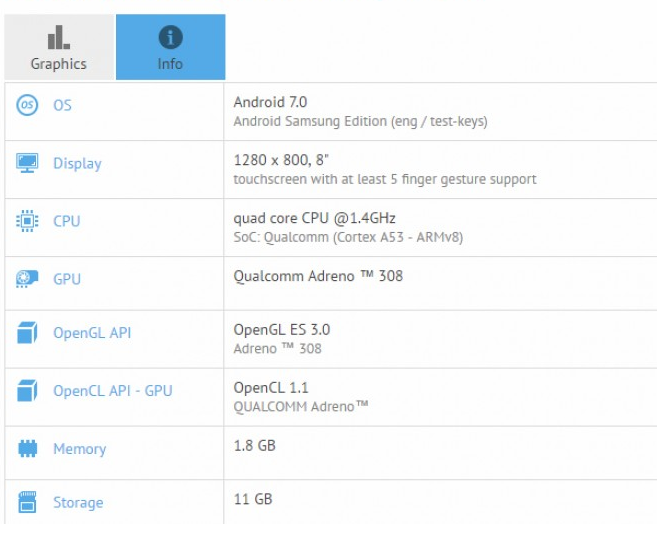Click Android Samsung Edition (eng / test-keys) text
The width and height of the screenshot is (657, 542).
point(360,121)
